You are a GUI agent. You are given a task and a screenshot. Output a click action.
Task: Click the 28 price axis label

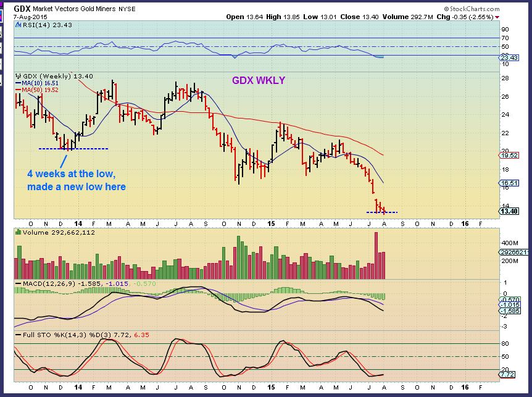pos(505,78)
